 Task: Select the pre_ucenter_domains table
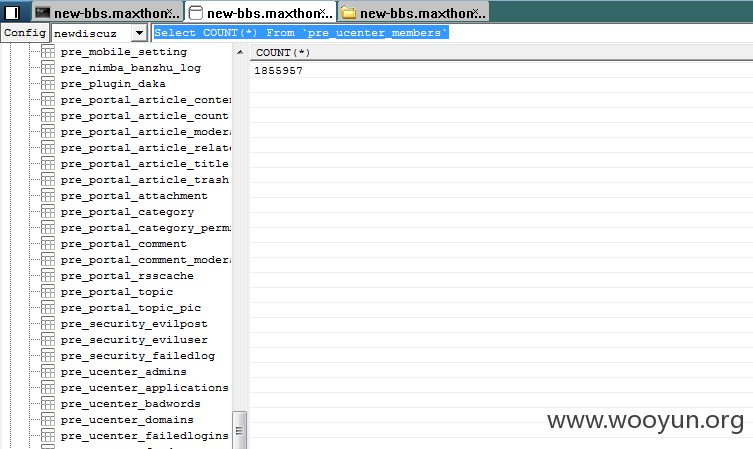pos(127,420)
